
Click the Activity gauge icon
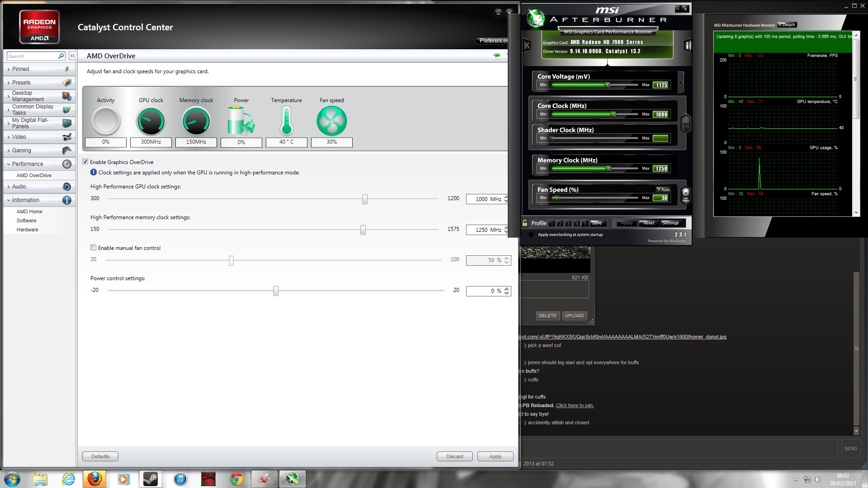(106, 121)
